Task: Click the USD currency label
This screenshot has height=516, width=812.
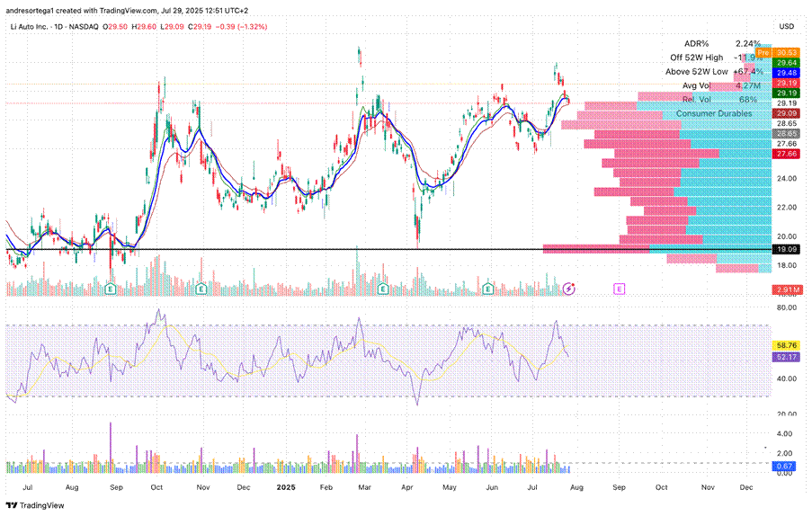Action: coord(786,26)
